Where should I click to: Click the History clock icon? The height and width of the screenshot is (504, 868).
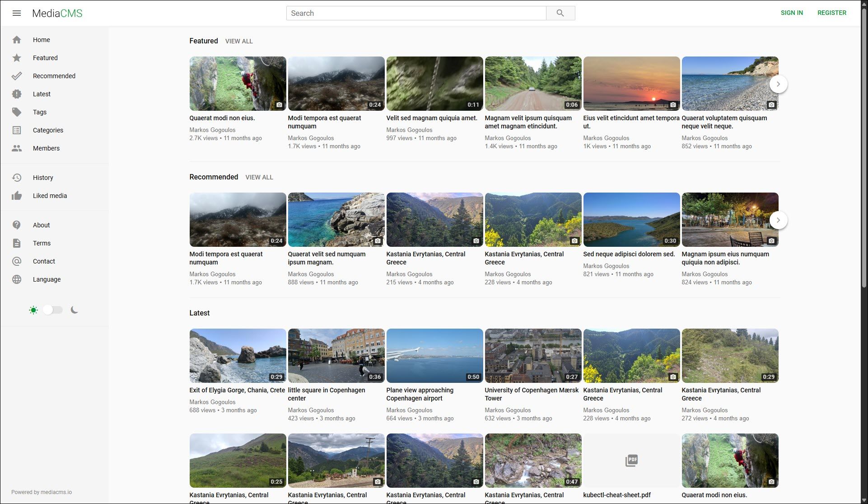17,178
